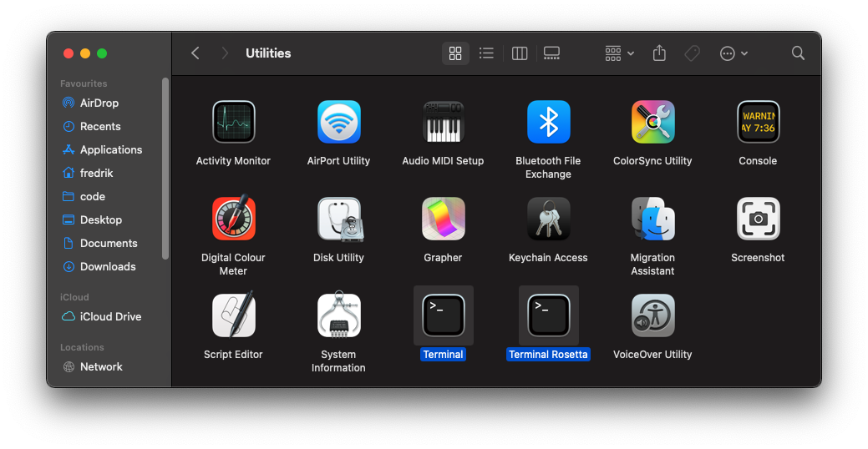868x449 pixels.
Task: Select the Console app icon
Action: [759, 122]
